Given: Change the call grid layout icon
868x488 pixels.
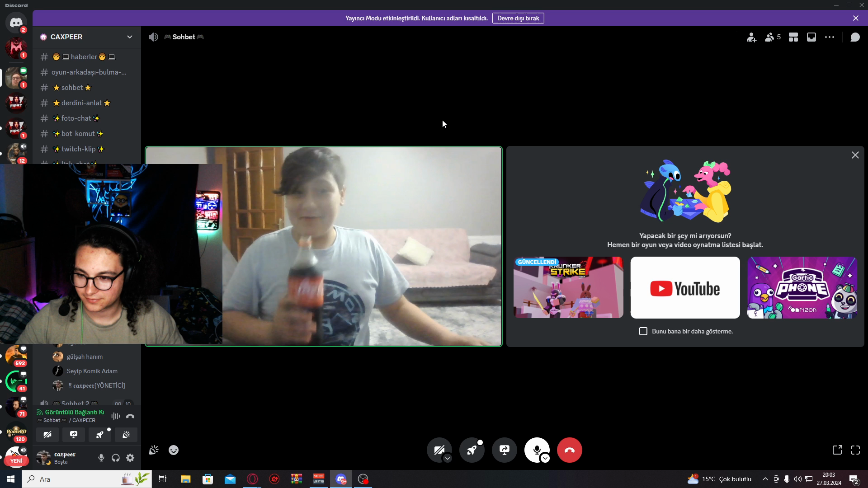Looking at the screenshot, I should (793, 38).
